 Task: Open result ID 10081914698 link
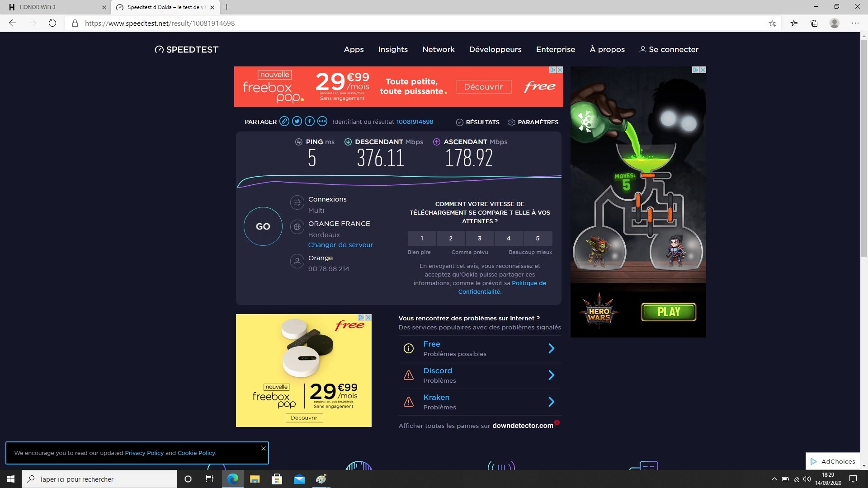click(x=415, y=122)
